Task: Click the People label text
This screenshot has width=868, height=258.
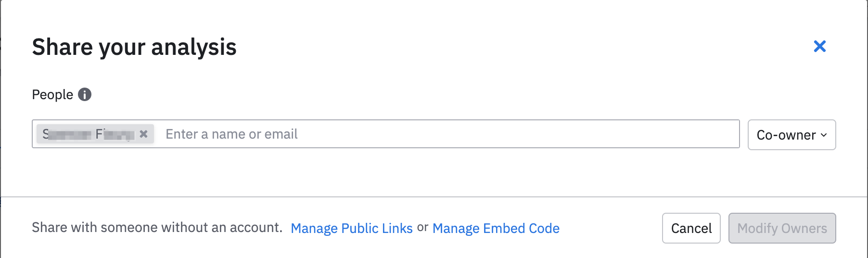Action: (52, 94)
